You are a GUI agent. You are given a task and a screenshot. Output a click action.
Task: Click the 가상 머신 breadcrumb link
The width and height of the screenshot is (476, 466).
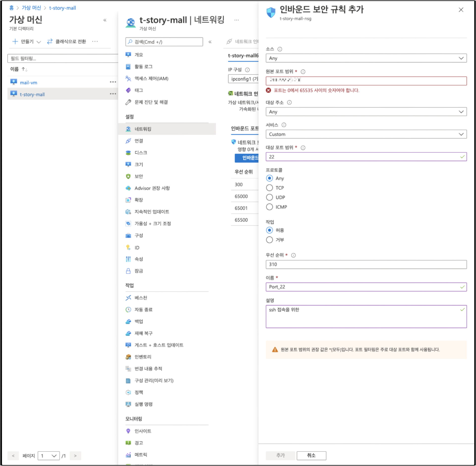31,8
